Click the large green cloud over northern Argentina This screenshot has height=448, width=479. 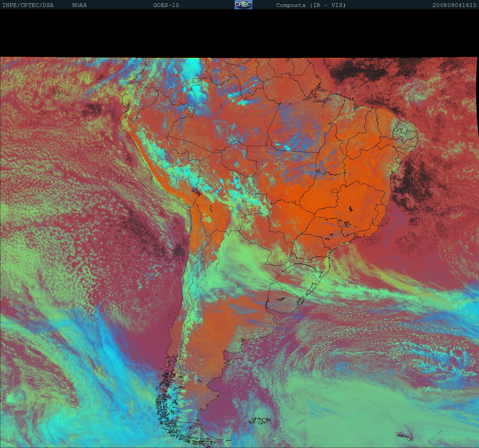[x=238, y=259]
